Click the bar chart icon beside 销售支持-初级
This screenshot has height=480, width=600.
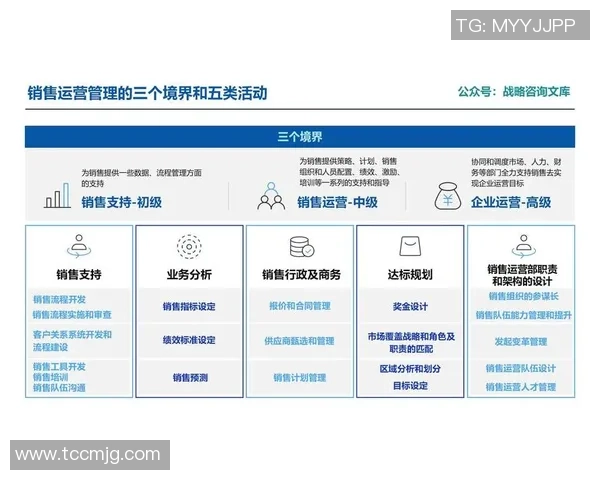pos(57,195)
